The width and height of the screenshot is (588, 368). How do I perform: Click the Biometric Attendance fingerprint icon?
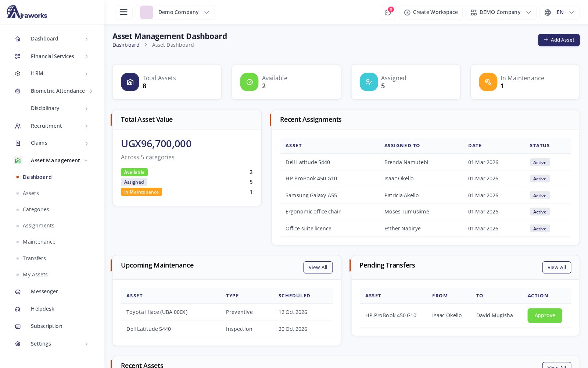pyautogui.click(x=18, y=91)
